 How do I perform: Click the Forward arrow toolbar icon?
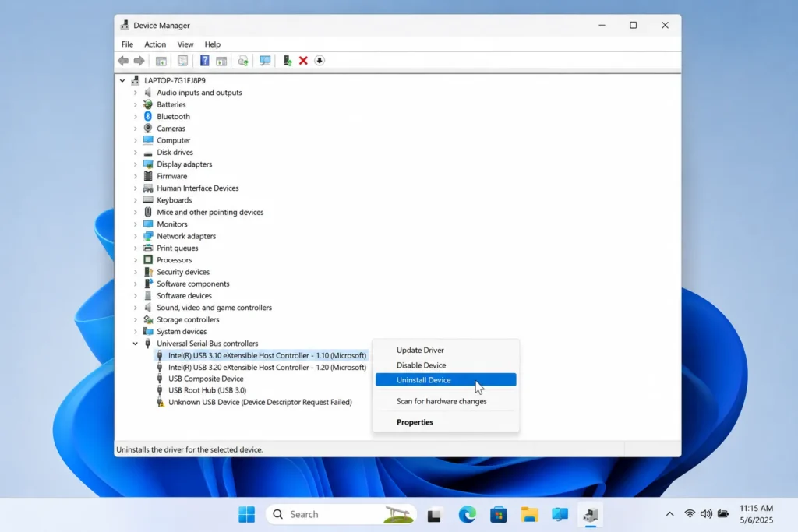coord(139,61)
